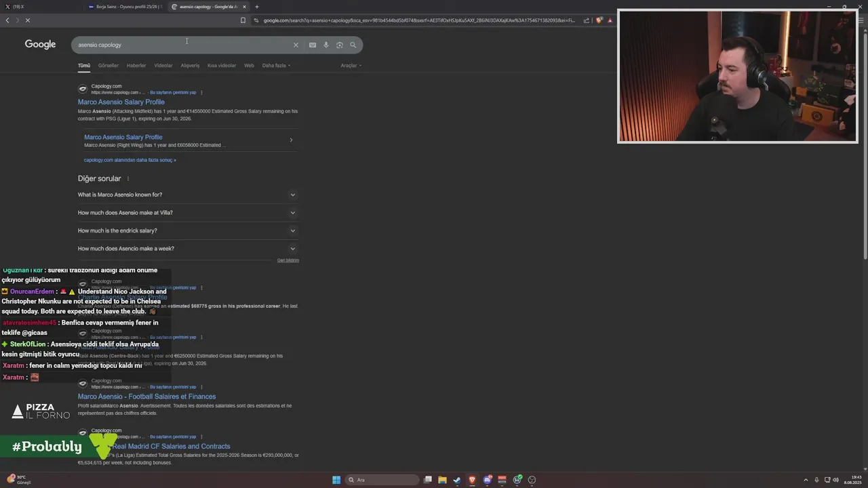This screenshot has height=488, width=868.
Task: Open 'Marco Asensio - Football Salaires et Finances'
Action: point(146,396)
